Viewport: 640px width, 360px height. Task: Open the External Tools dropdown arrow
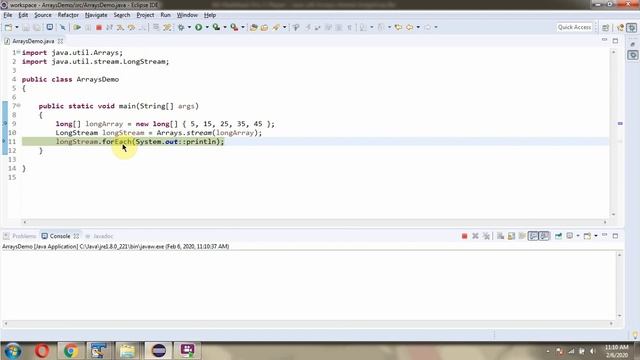[x=243, y=27]
